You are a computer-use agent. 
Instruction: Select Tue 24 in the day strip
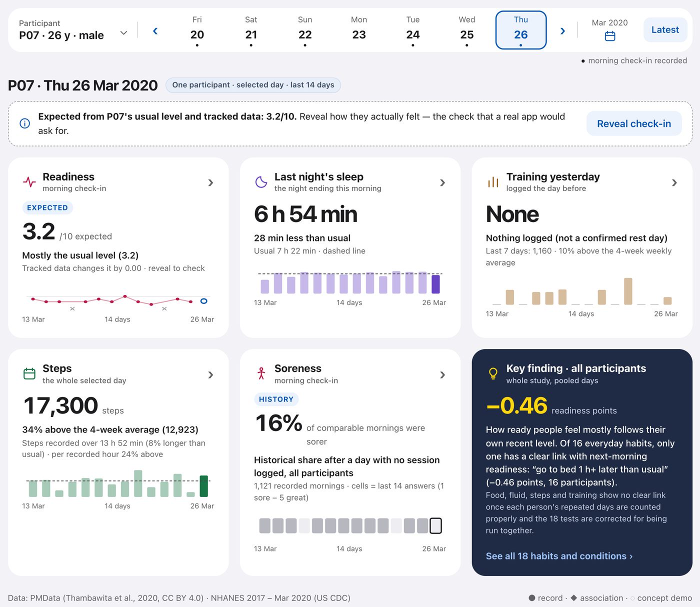[413, 30]
